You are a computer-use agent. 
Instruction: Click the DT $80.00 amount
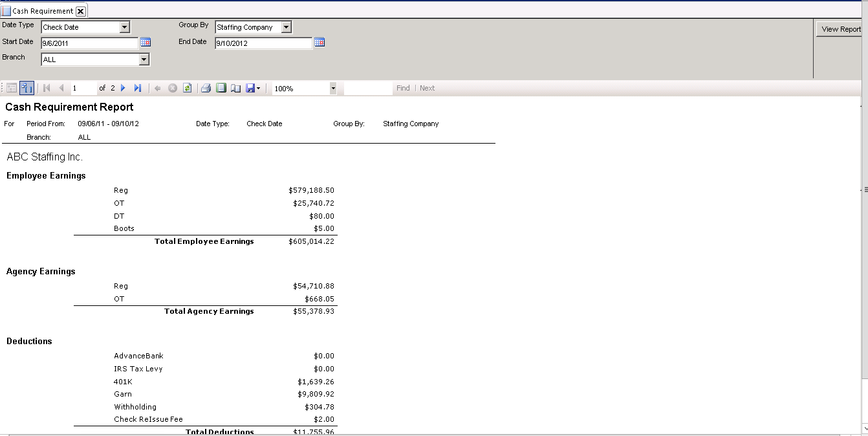[x=321, y=216]
